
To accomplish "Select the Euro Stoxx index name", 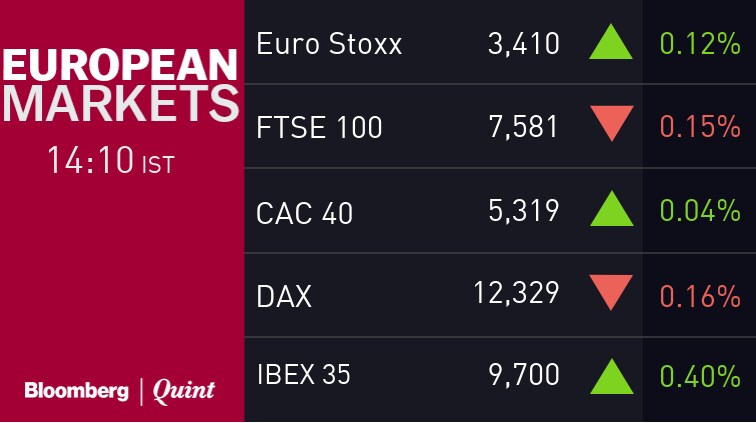I will (x=329, y=44).
